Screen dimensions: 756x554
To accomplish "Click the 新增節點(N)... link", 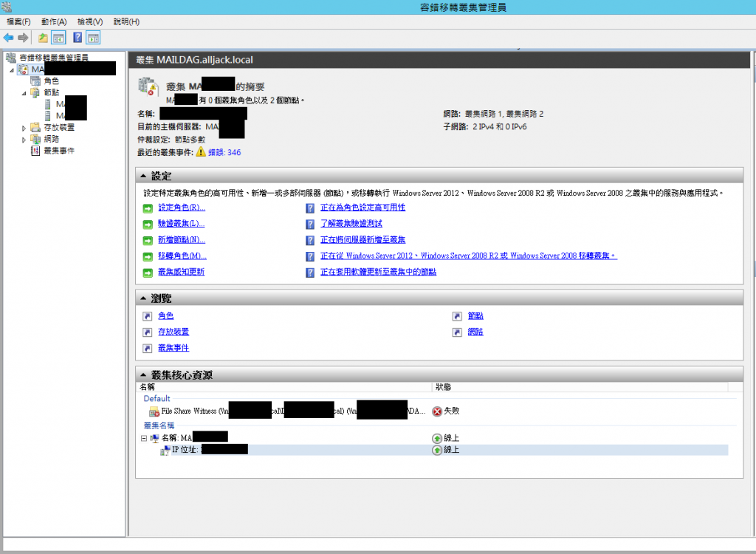I will 182,239.
